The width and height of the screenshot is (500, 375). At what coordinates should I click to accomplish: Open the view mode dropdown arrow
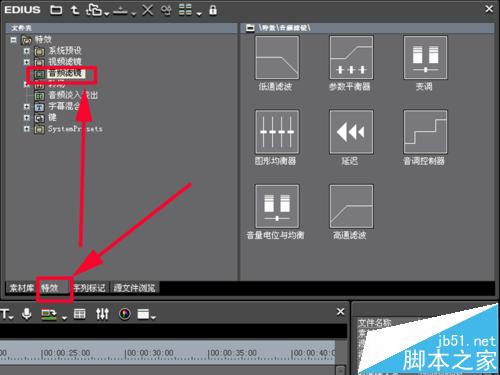pos(199,14)
